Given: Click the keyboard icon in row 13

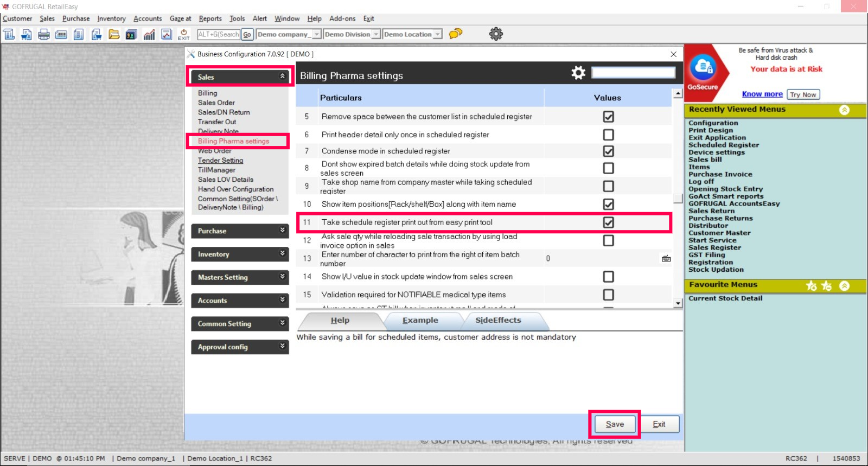Looking at the screenshot, I should point(666,259).
